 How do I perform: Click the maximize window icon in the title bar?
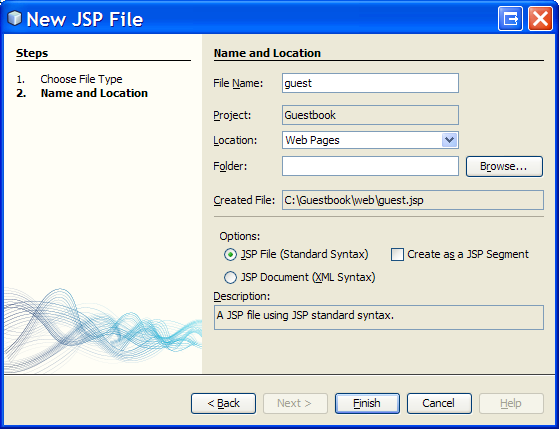511,19
